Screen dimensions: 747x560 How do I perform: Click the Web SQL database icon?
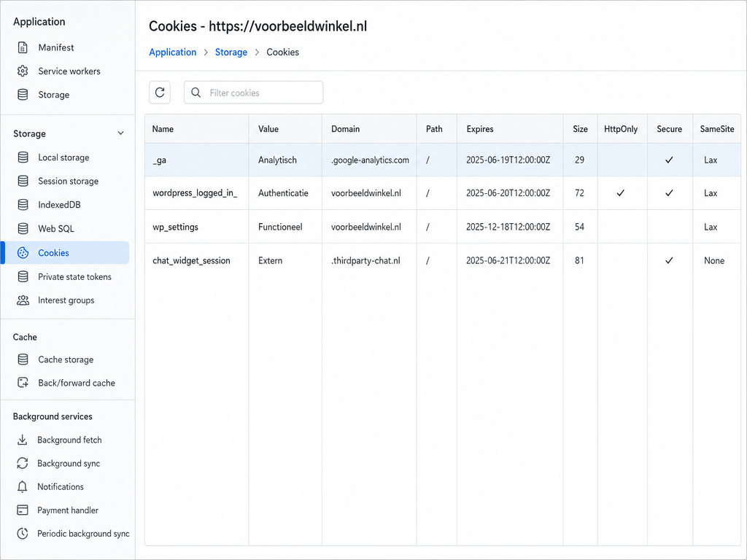[x=23, y=228]
